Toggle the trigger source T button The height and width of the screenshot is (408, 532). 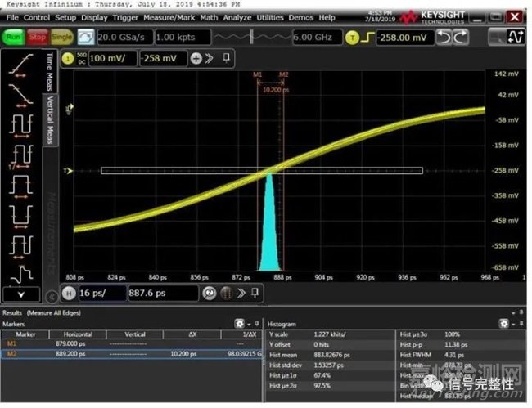tap(353, 37)
